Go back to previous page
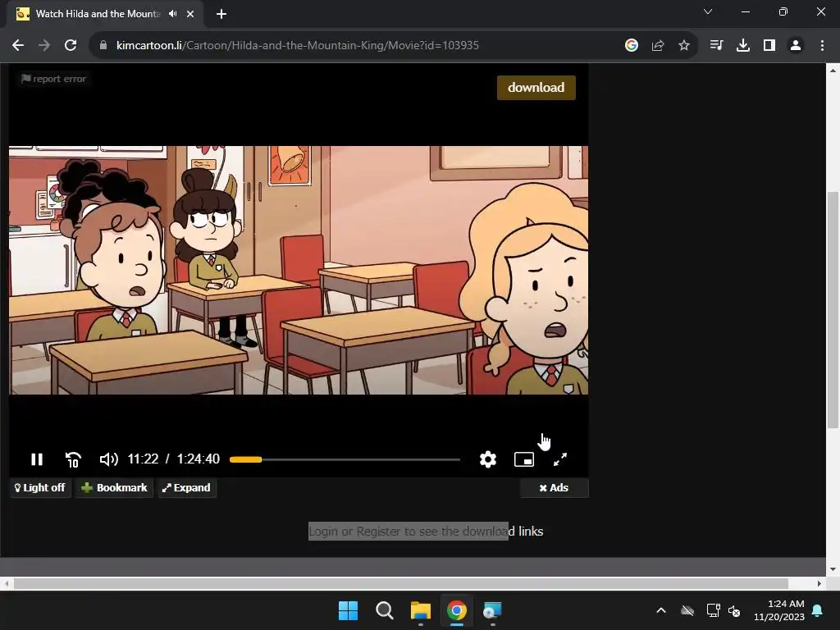Viewport: 840px width, 630px height. (x=18, y=45)
